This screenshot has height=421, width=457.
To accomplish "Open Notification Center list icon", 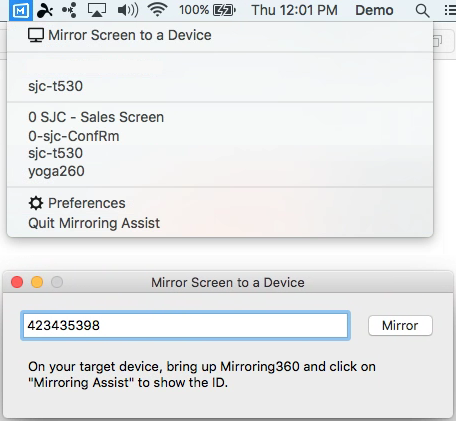I will 451,10.
